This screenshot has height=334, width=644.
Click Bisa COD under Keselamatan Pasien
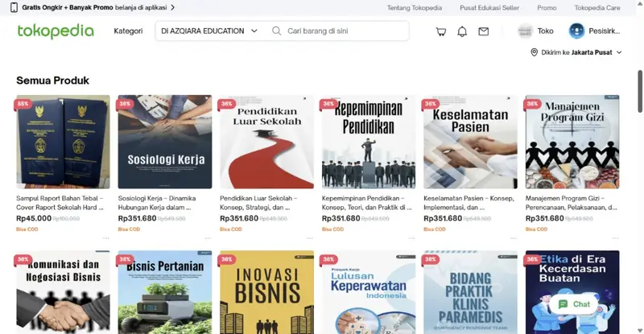pos(435,229)
